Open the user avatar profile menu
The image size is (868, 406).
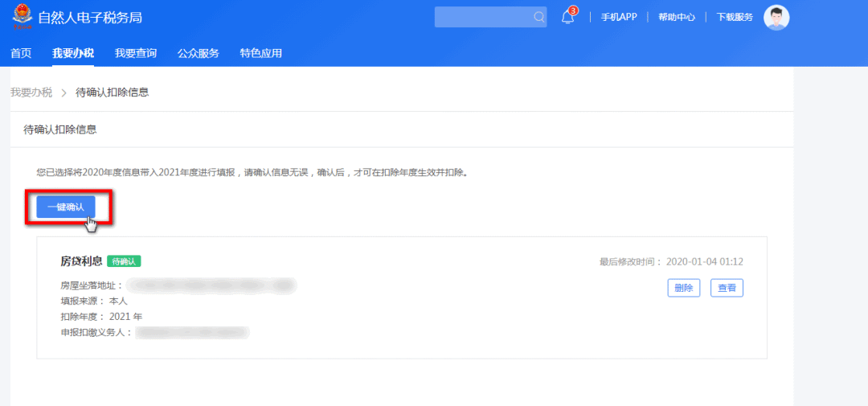776,17
